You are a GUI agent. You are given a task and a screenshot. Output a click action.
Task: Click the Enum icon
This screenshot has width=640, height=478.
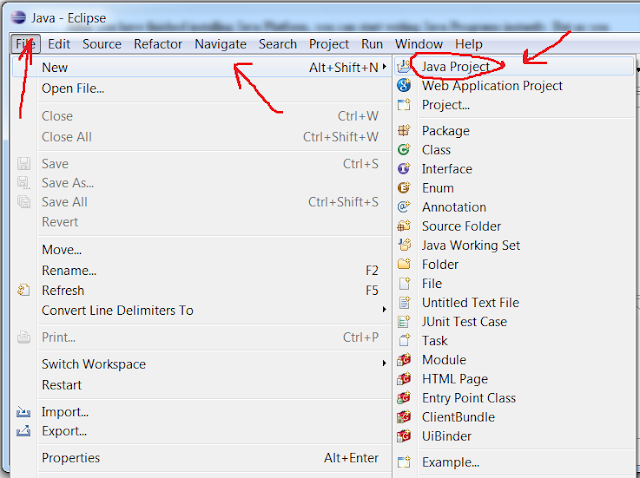point(404,188)
